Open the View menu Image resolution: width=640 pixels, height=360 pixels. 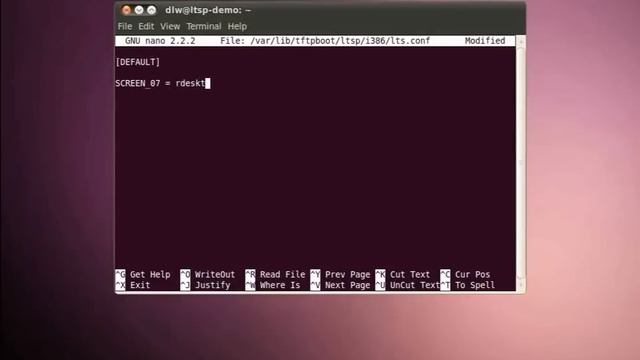tap(170, 27)
